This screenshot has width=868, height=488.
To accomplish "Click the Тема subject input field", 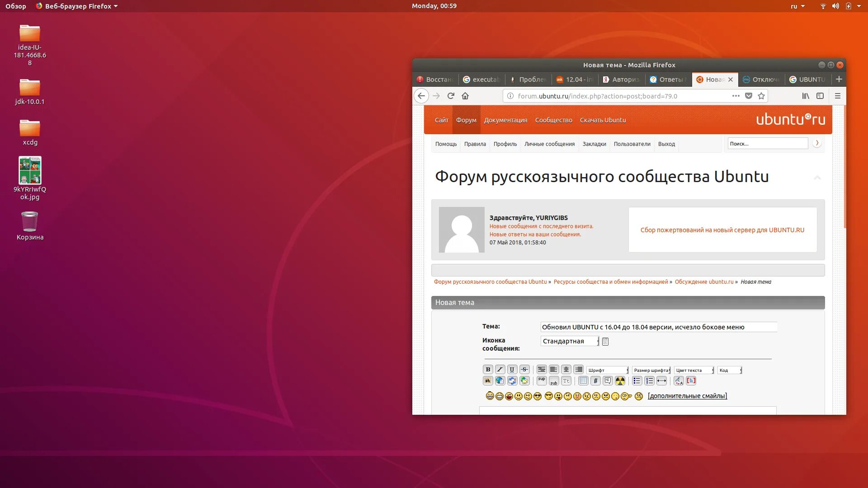I will (x=658, y=327).
